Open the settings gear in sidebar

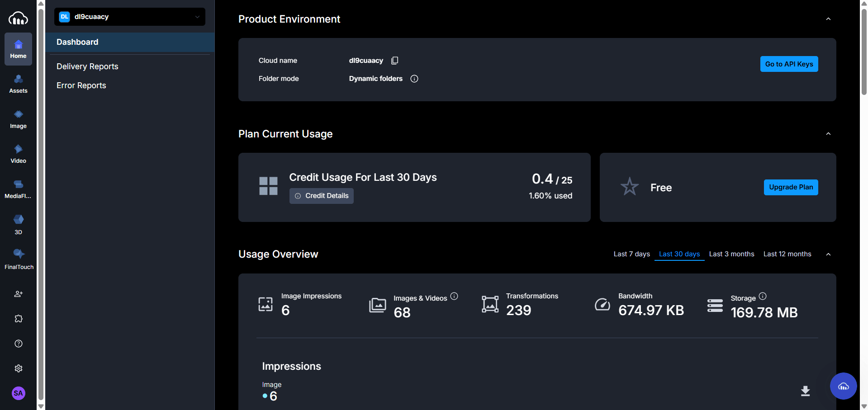(x=19, y=368)
